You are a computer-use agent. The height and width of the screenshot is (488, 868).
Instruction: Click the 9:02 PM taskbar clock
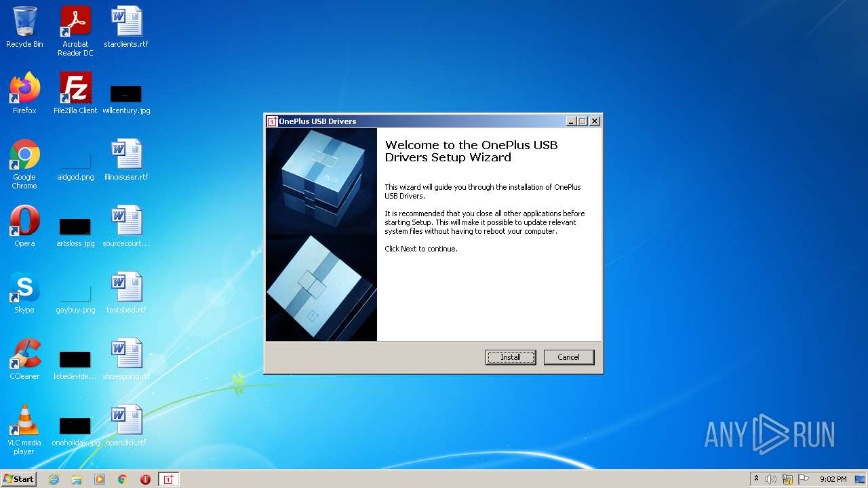coord(833,479)
